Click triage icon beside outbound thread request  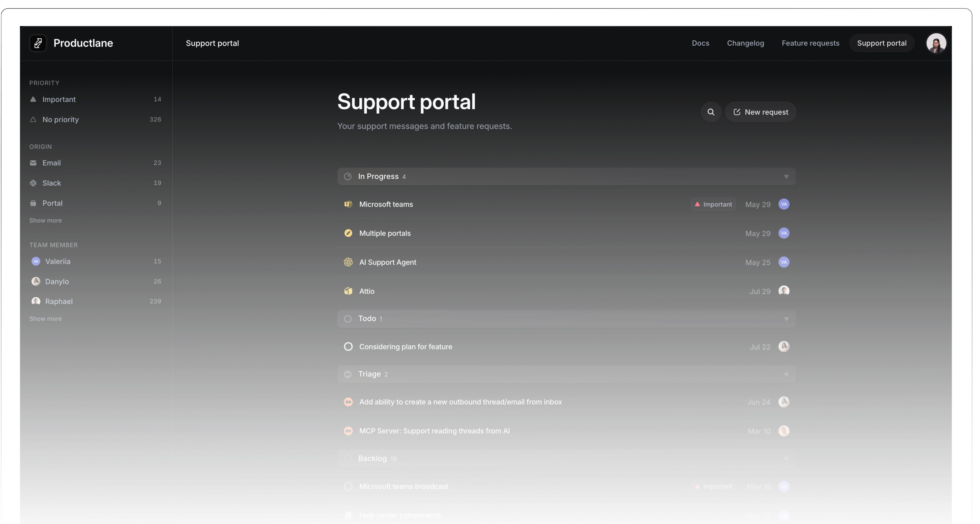(348, 402)
